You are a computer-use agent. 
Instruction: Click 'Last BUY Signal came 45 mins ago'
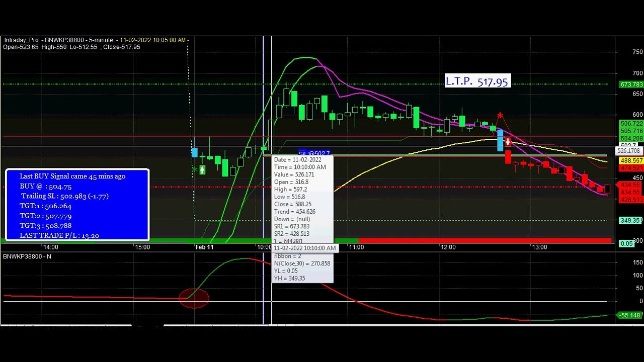click(x=72, y=176)
